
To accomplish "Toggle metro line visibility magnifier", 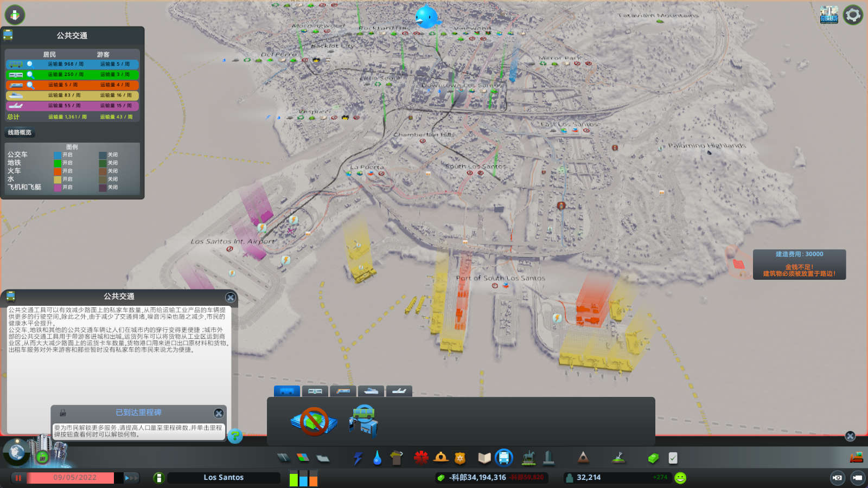I will tap(30, 74).
